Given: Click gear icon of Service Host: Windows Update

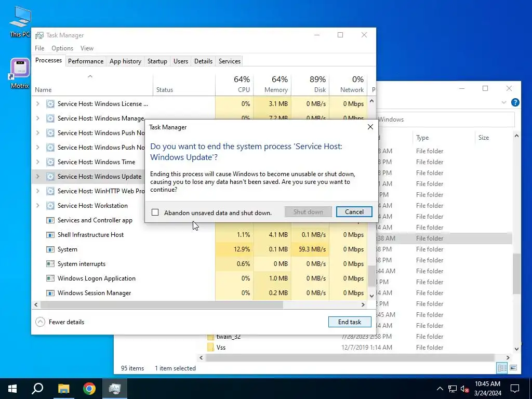Looking at the screenshot, I should point(50,177).
